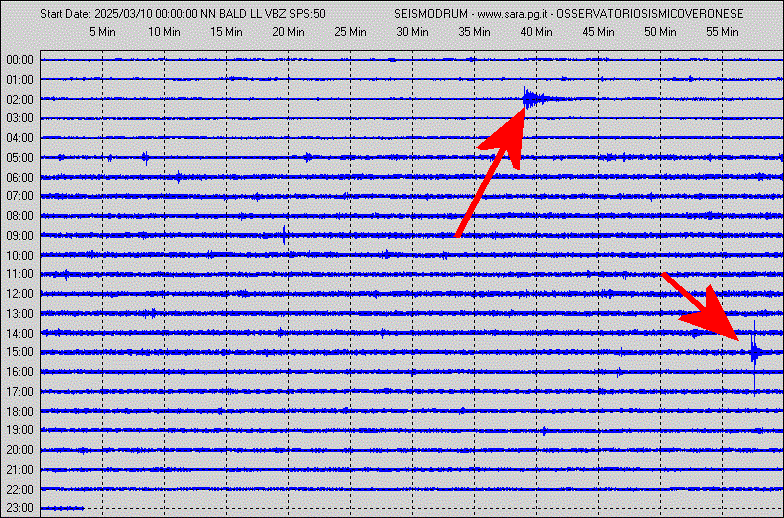Click the 01:00 hour label
Viewport: 784px width, 518px height.
coord(20,80)
